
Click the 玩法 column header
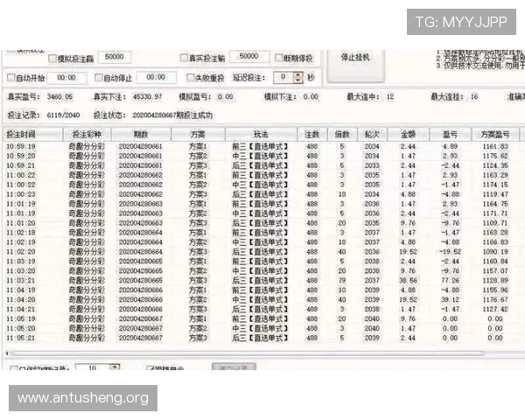(261, 135)
